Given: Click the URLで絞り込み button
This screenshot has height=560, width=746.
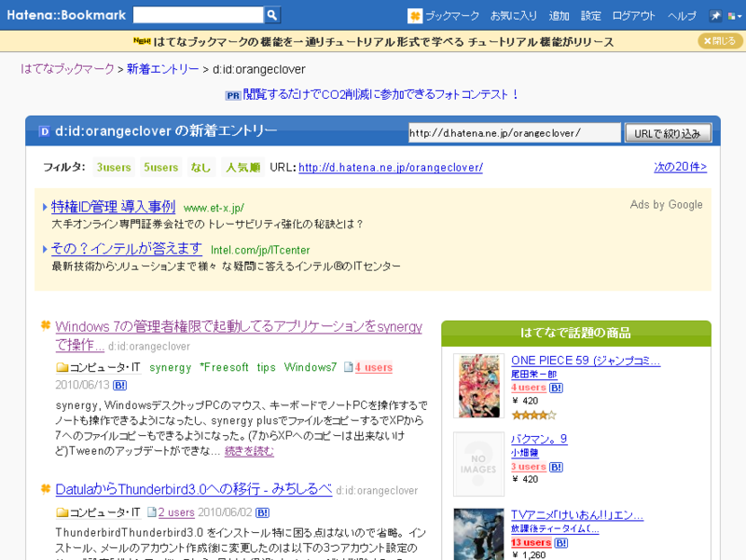Looking at the screenshot, I should (668, 132).
